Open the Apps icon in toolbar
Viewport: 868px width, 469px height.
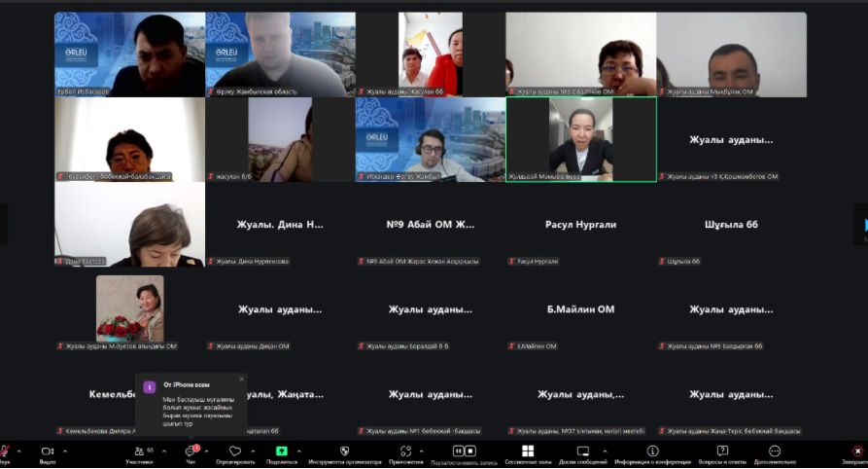pyautogui.click(x=407, y=451)
